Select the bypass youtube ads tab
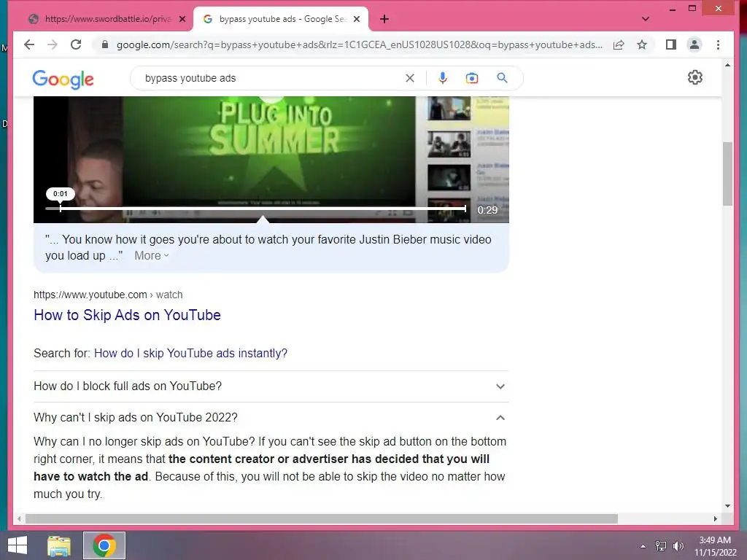 pos(281,19)
